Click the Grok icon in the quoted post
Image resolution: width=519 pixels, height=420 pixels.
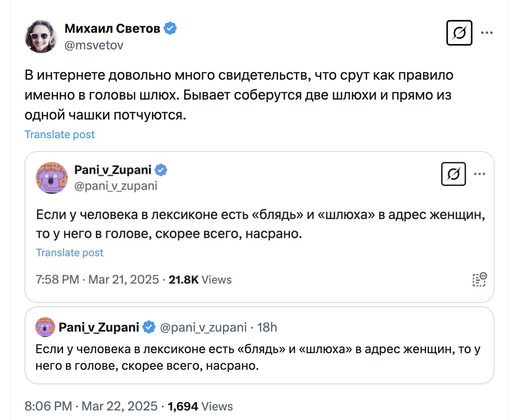click(453, 174)
